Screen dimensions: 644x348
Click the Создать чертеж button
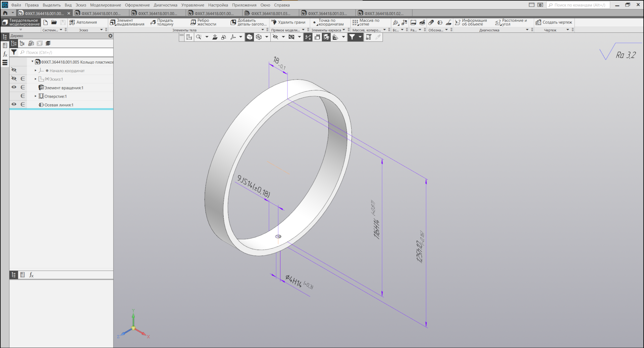(x=554, y=22)
